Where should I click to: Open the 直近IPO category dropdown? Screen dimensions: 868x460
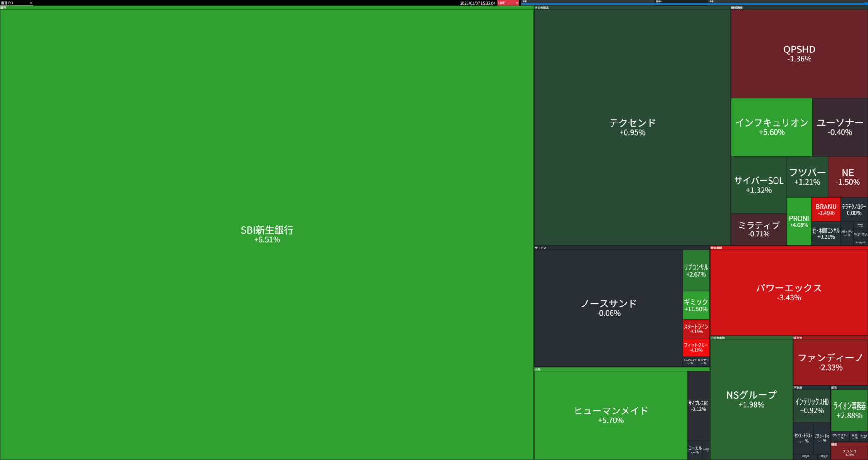point(17,3)
